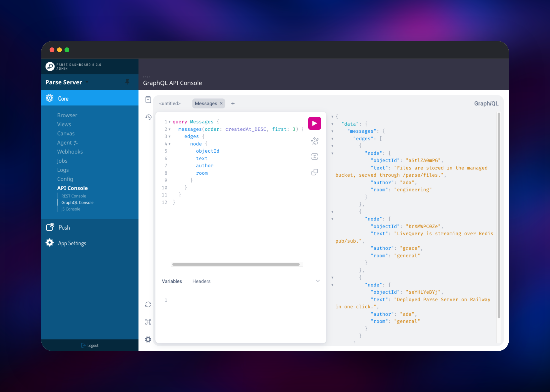Collapse the "messages" object in result
This screenshot has width=550, height=392.
[x=332, y=131]
